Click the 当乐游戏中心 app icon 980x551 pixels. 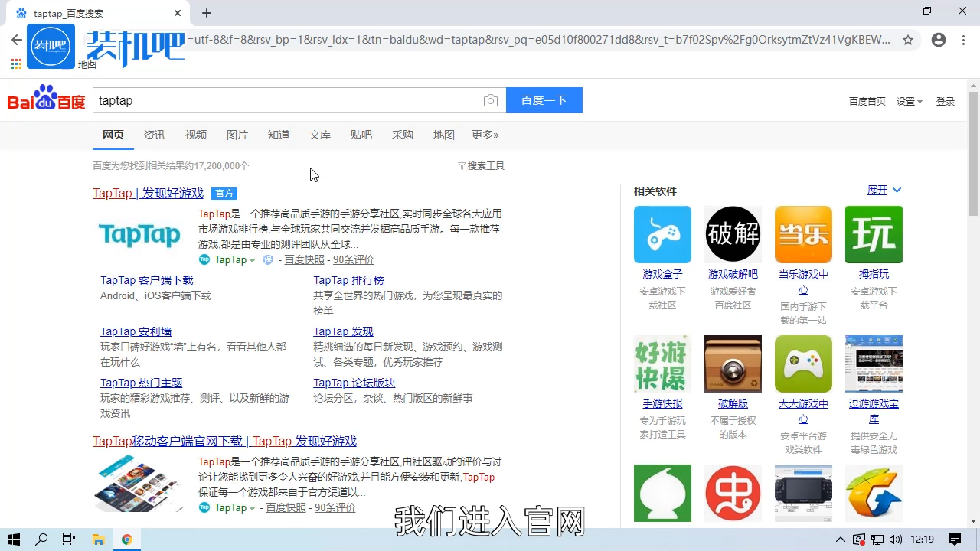pos(803,234)
